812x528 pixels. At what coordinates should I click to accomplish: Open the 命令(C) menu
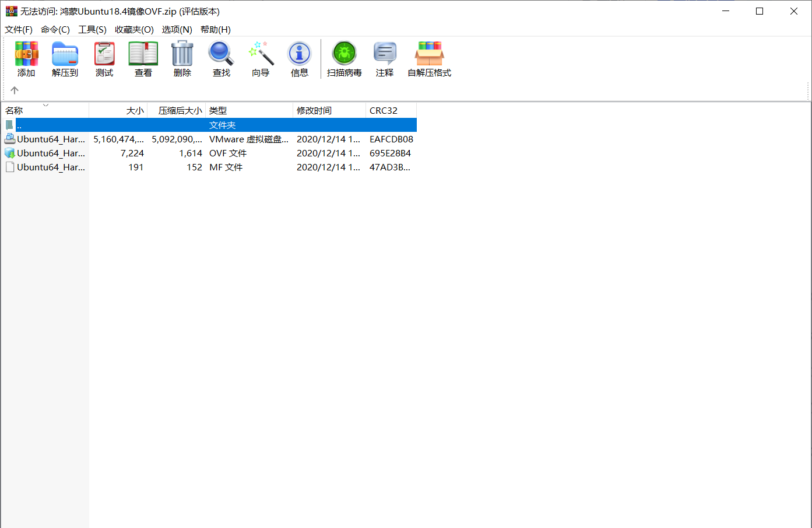pyautogui.click(x=55, y=30)
